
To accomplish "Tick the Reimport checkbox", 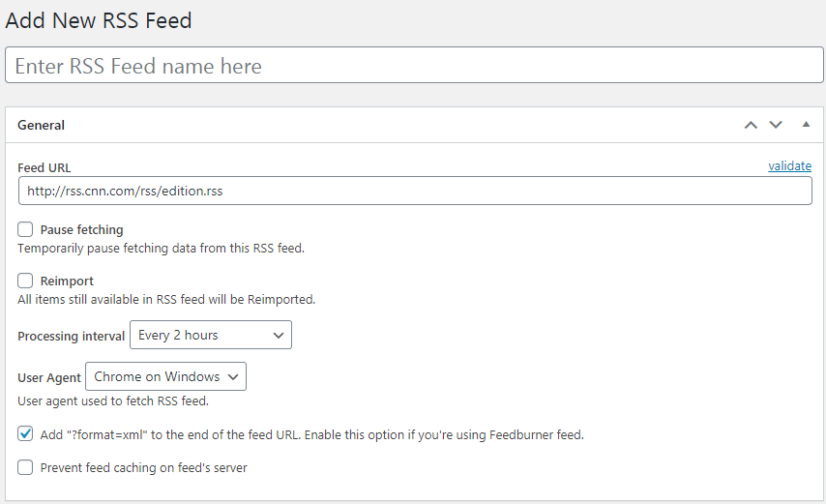I will (x=25, y=281).
